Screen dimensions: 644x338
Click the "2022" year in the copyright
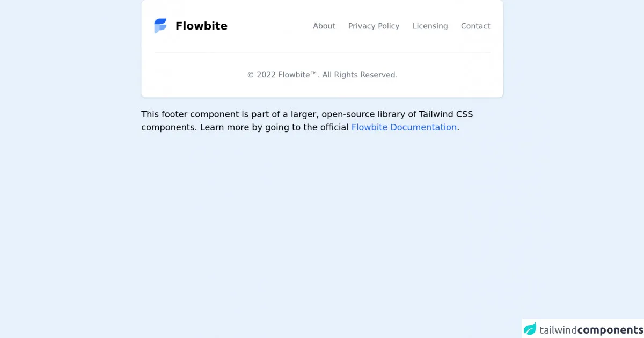pyautogui.click(x=266, y=75)
